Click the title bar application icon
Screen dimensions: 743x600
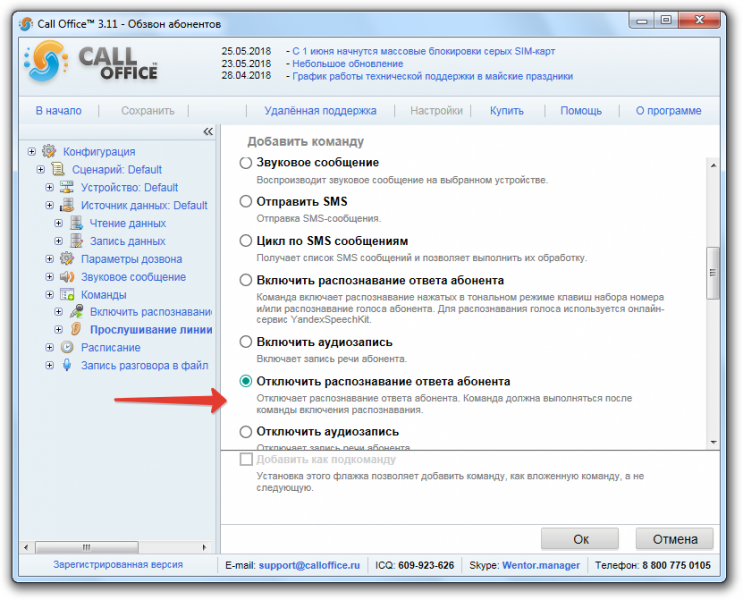[x=26, y=24]
